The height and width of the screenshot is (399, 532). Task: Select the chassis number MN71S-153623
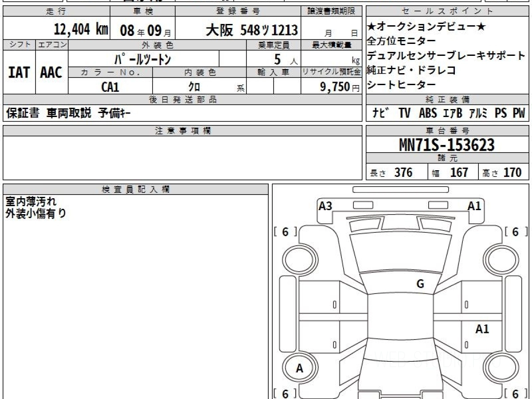(447, 145)
